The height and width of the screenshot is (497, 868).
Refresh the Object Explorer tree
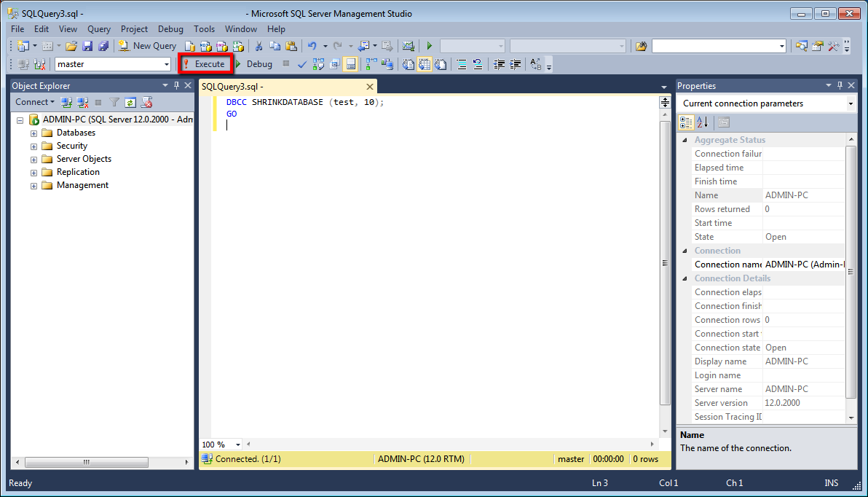[x=130, y=103]
